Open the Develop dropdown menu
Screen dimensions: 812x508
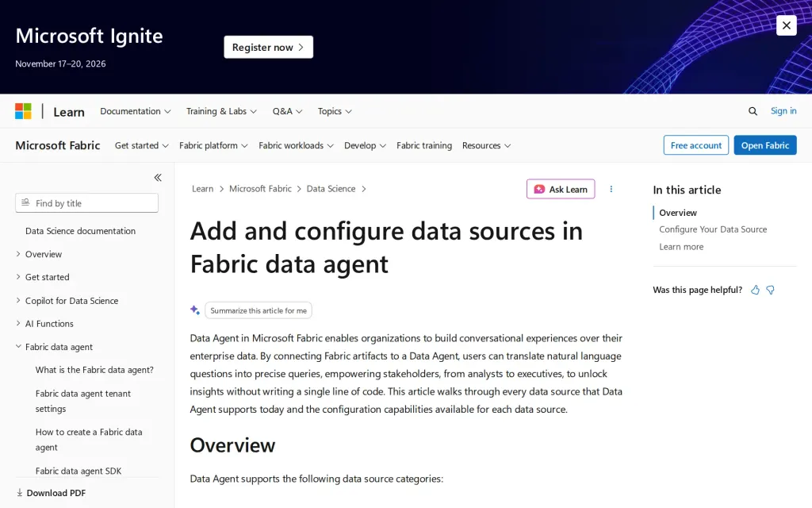[365, 146]
